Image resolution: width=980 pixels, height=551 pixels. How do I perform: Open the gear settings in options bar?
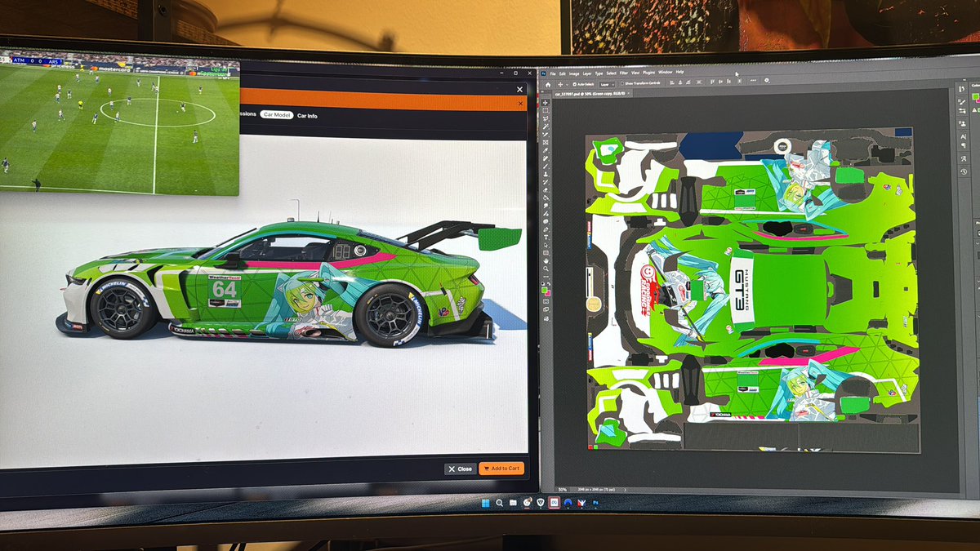[x=767, y=80]
